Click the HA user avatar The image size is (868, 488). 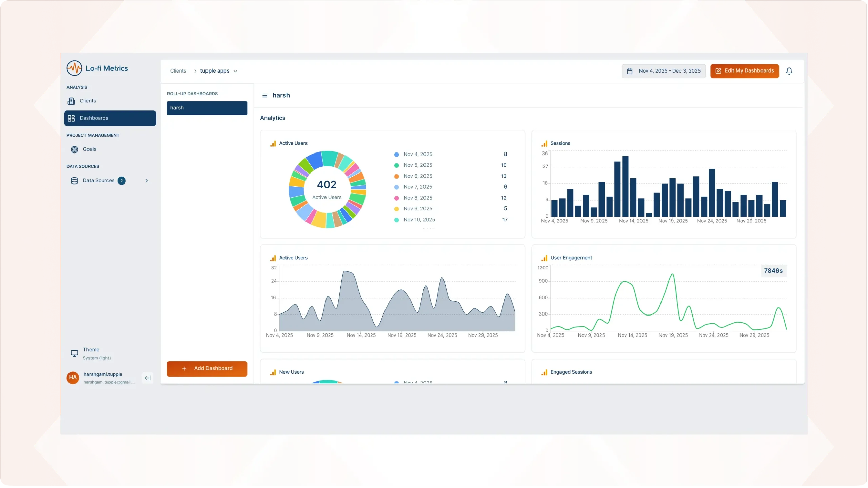coord(73,378)
